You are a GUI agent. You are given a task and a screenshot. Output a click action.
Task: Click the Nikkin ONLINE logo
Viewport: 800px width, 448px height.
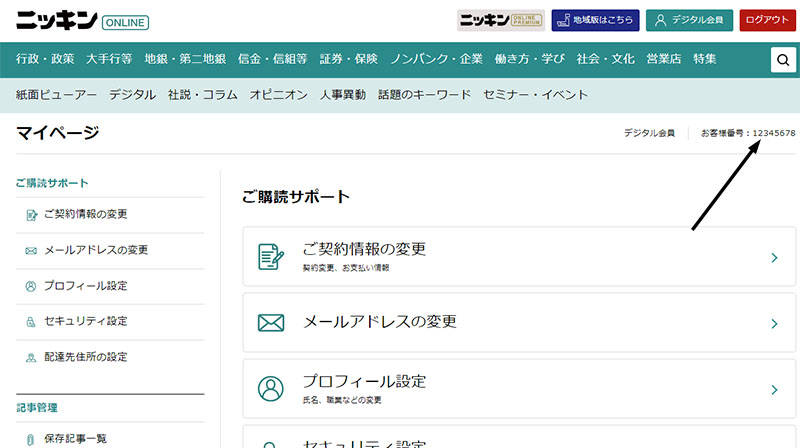click(x=82, y=20)
